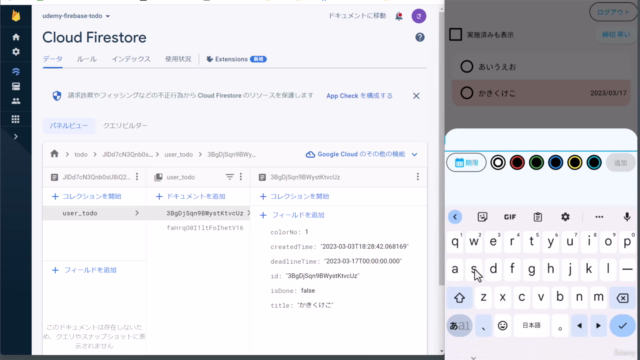Select the red color circle

(517, 162)
